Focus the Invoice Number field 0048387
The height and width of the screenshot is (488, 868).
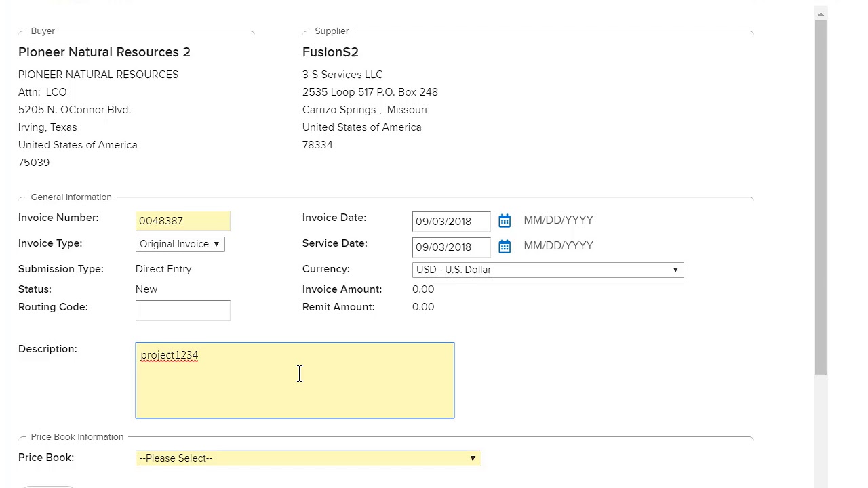(x=183, y=221)
